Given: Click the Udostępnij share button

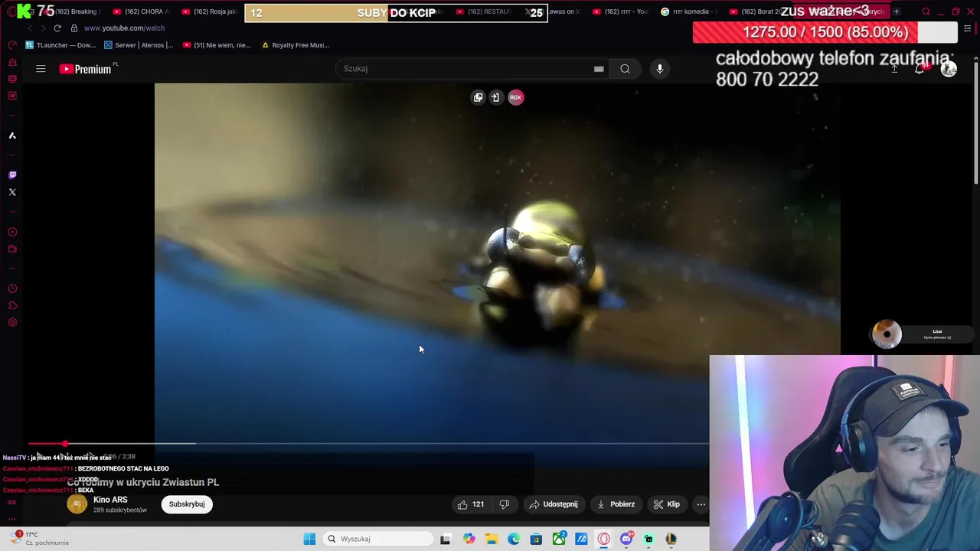Looking at the screenshot, I should tap(553, 504).
